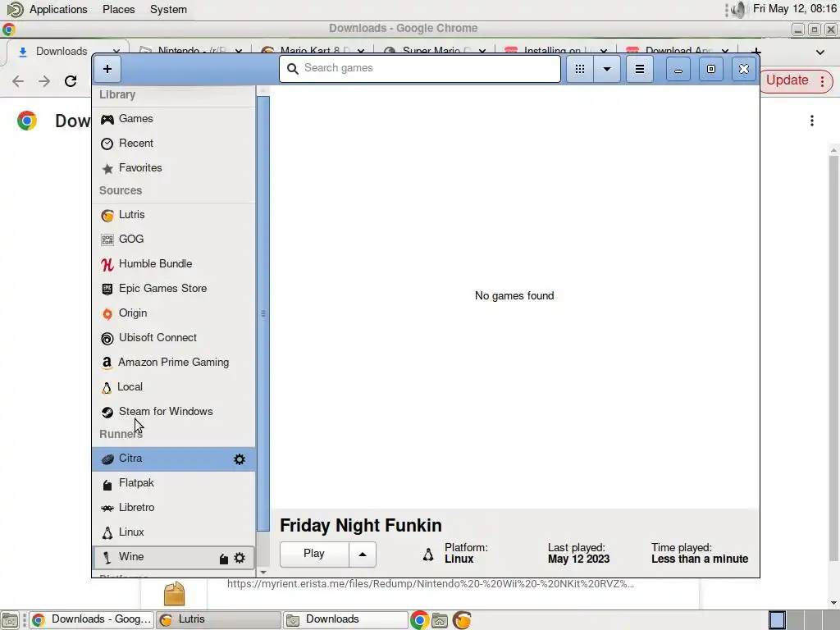Select the GOG source
This screenshot has height=630, width=840.
(174, 240)
